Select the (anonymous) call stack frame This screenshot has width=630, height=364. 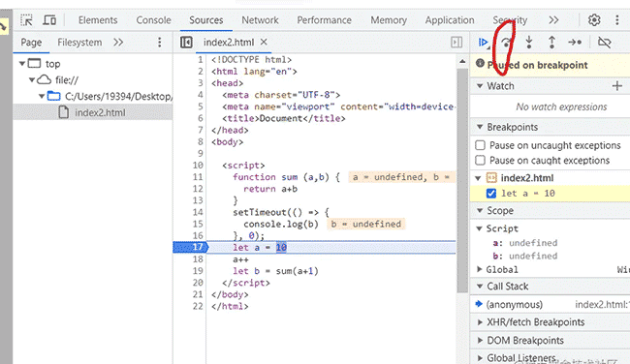pyautogui.click(x=514, y=304)
